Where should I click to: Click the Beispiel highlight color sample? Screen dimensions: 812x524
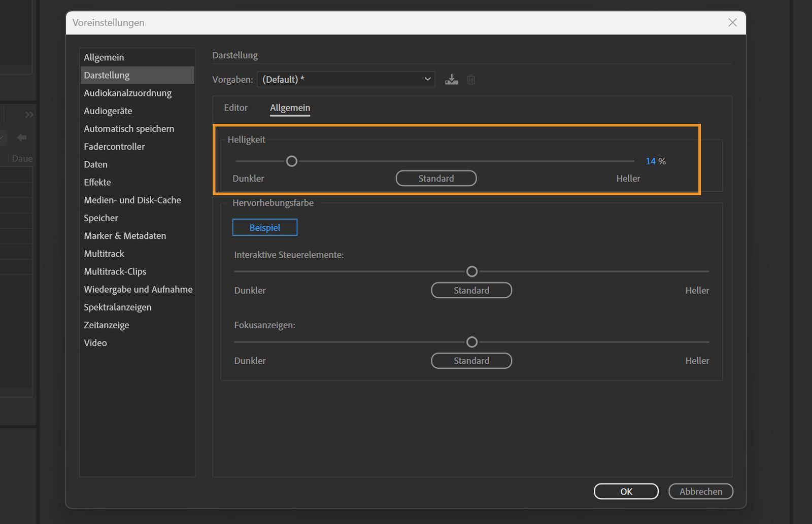click(264, 227)
